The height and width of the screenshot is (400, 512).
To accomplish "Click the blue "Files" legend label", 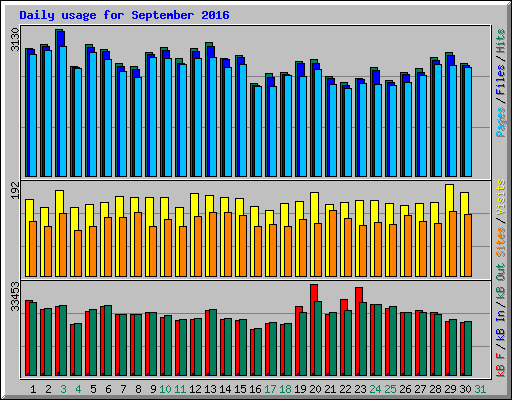I will [x=501, y=80].
